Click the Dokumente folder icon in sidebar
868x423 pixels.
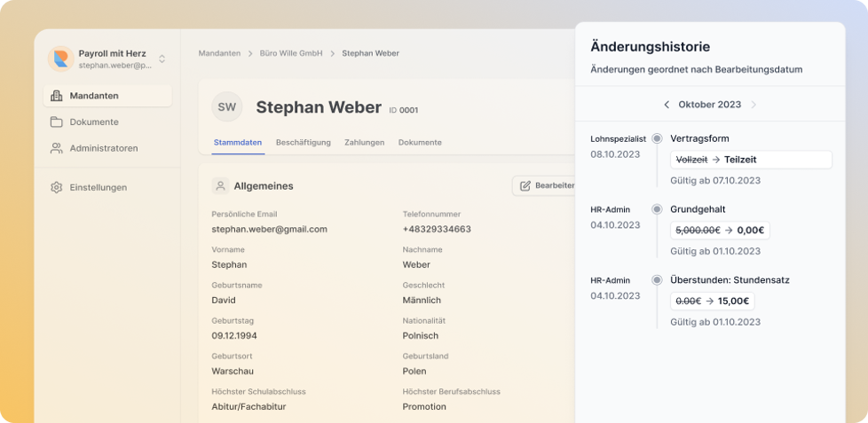[x=57, y=122]
